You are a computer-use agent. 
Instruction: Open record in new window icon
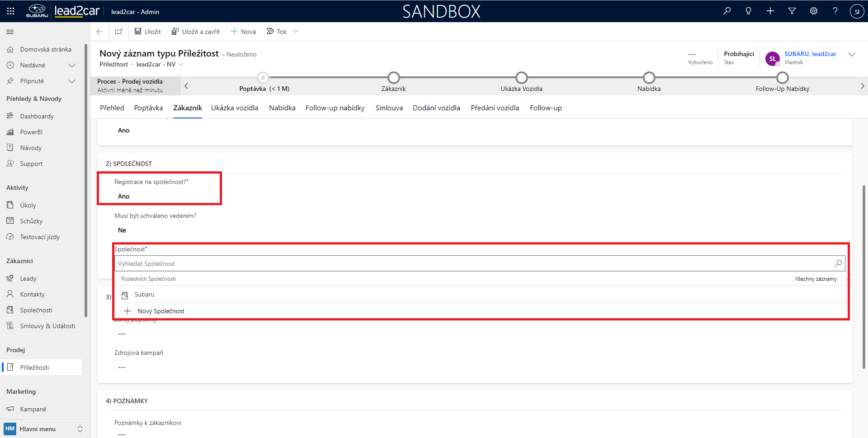(x=119, y=32)
